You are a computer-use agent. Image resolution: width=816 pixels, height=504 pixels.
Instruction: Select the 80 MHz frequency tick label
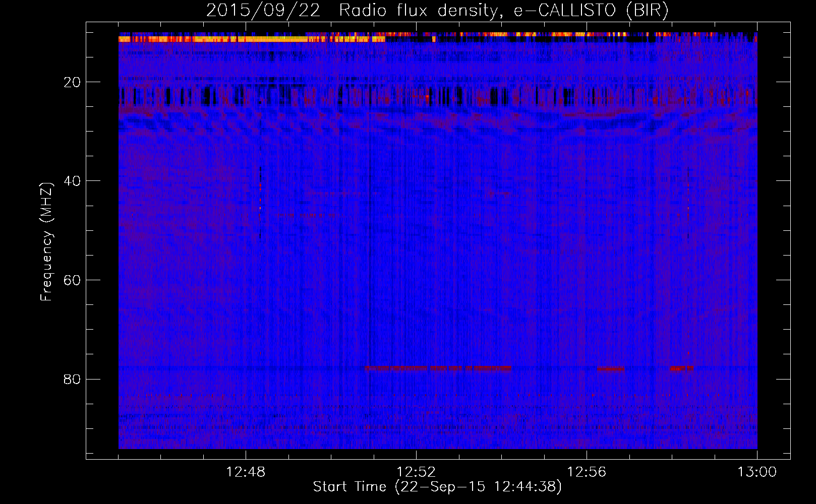tap(72, 379)
